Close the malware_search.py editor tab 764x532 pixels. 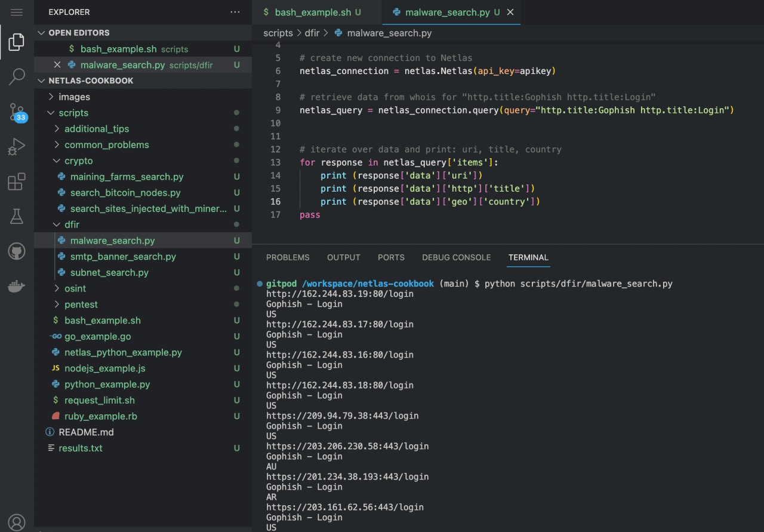point(510,12)
